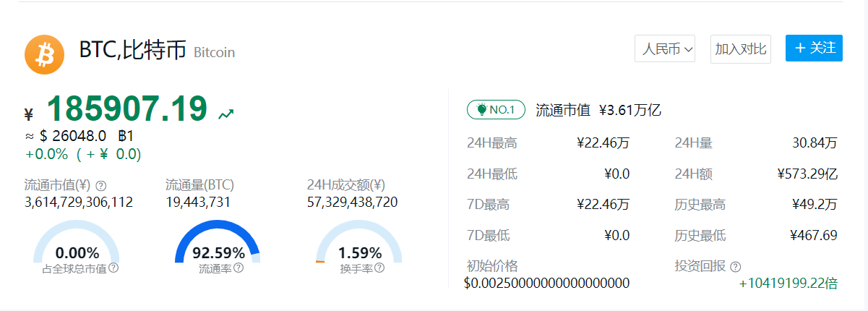Click the BTC,比特币 title

coord(133,50)
